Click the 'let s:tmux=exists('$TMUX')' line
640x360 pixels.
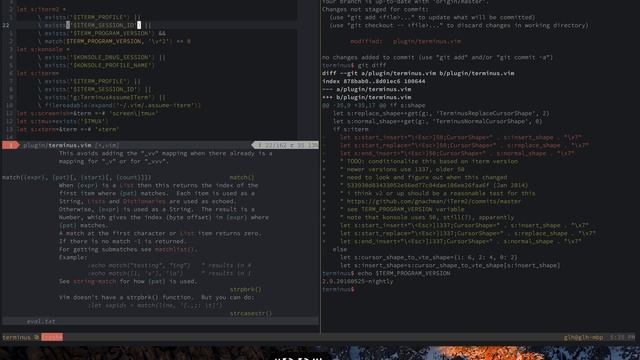pyautogui.click(x=62, y=121)
